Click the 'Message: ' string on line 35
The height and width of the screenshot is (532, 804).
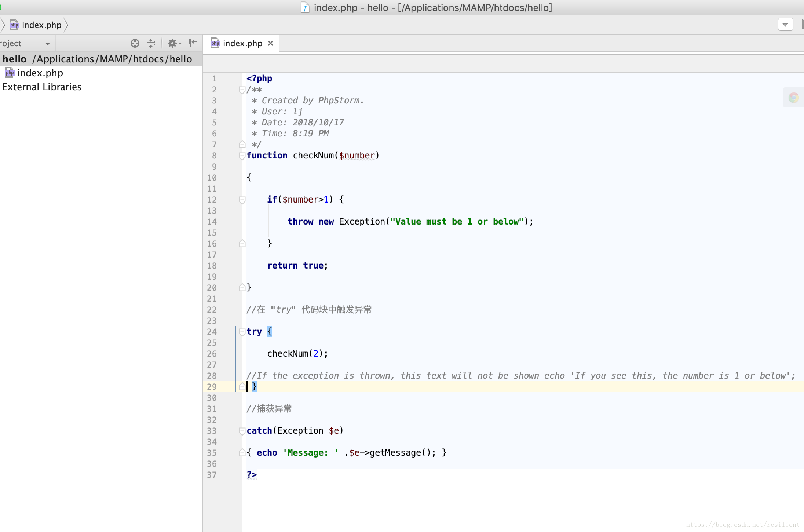311,453
